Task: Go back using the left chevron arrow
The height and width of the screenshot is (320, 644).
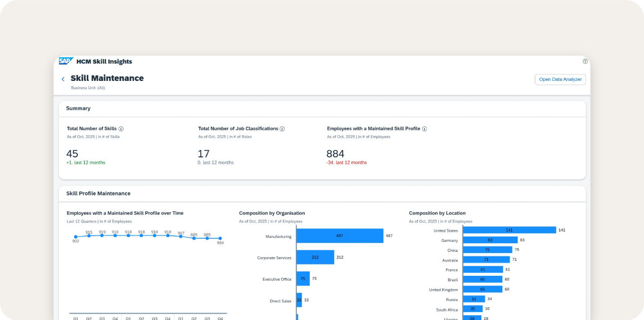Action: (x=63, y=79)
